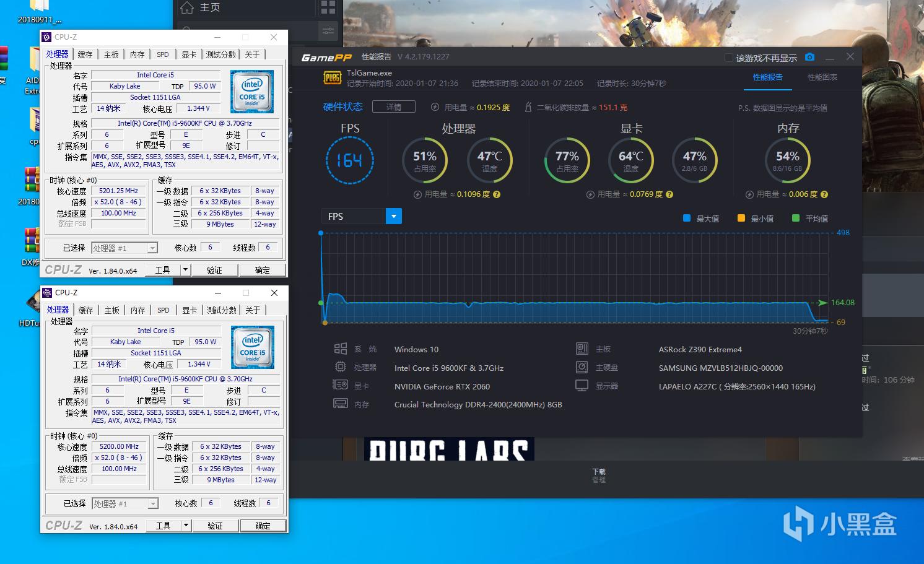Click 工具 button in lower CPU-Z window
The width and height of the screenshot is (924, 564).
[x=163, y=526]
